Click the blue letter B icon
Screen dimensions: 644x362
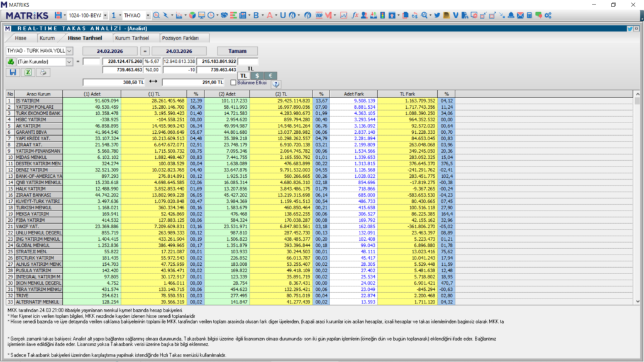point(256,15)
